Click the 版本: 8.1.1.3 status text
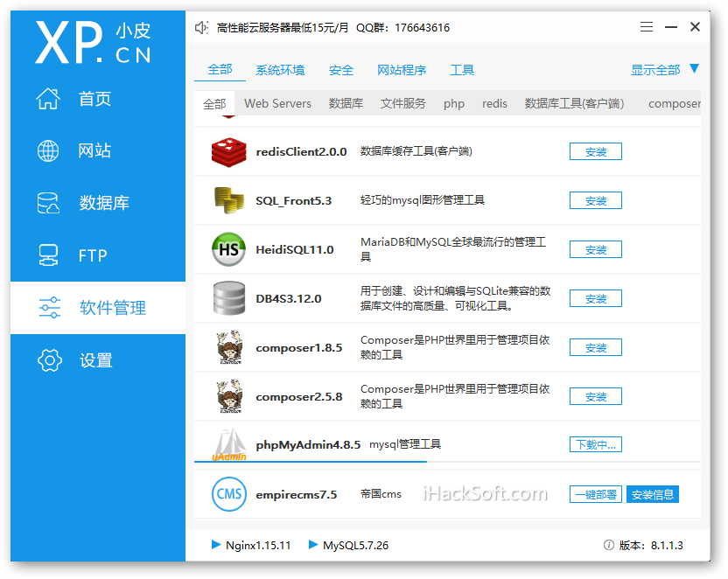728x579 pixels. [x=651, y=545]
